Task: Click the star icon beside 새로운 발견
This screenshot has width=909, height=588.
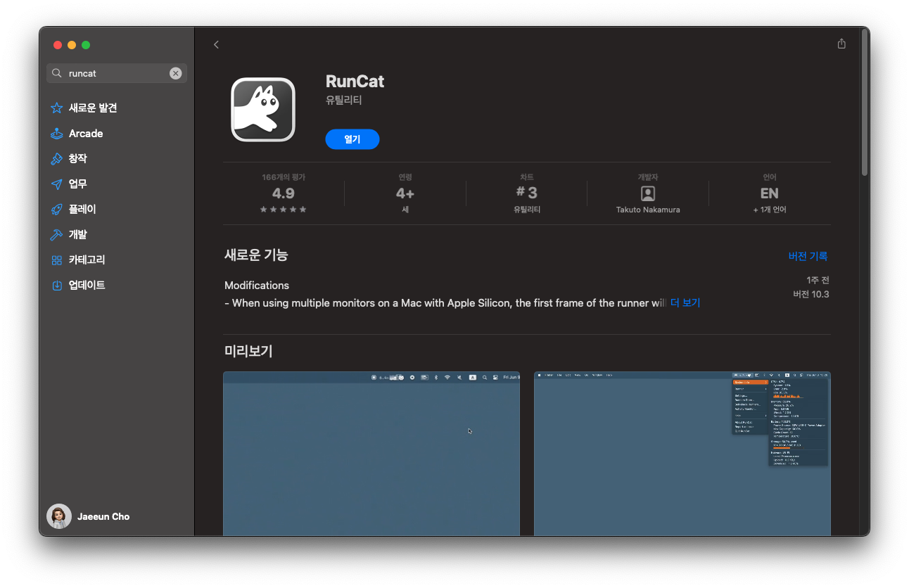Action: pos(57,108)
